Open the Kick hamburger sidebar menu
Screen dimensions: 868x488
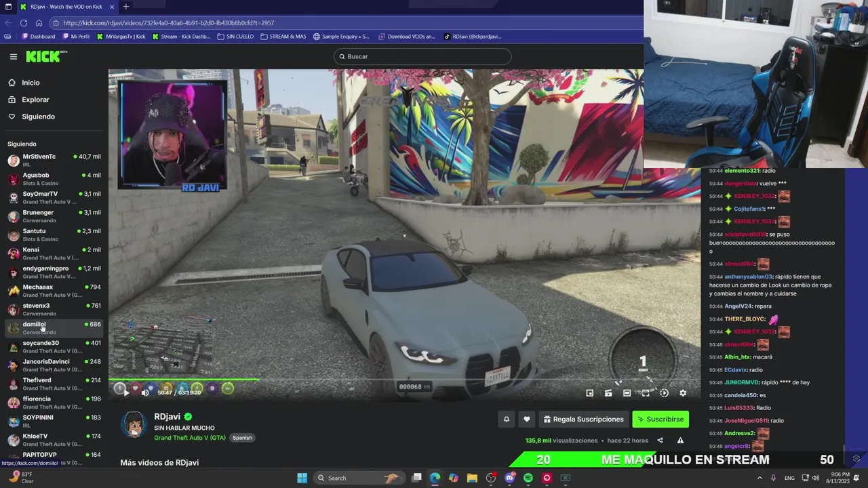pos(13,57)
